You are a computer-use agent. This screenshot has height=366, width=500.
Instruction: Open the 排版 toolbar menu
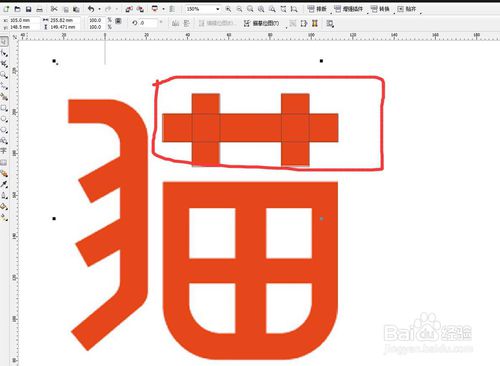point(317,9)
